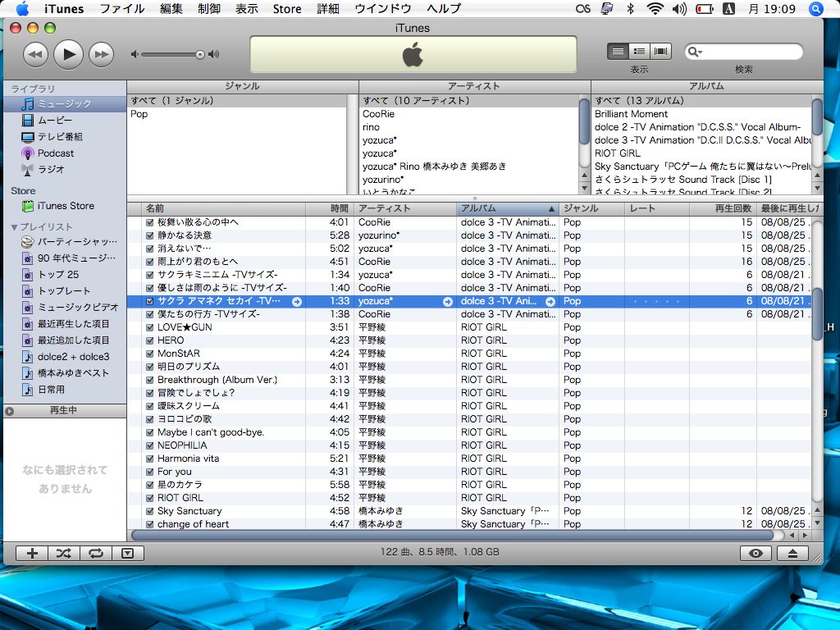This screenshot has height=630, width=840.
Task: Uncheck 消えないで… song checkbox
Action: pyautogui.click(x=150, y=249)
